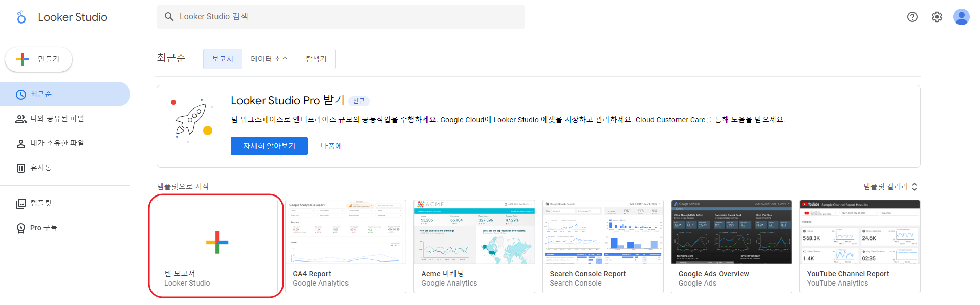Click the 나중에 link

point(331,146)
